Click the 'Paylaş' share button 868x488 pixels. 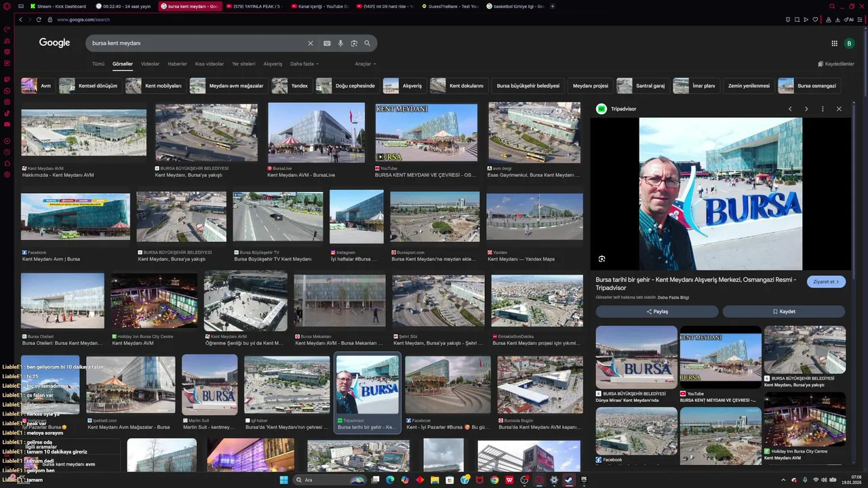[657, 312]
